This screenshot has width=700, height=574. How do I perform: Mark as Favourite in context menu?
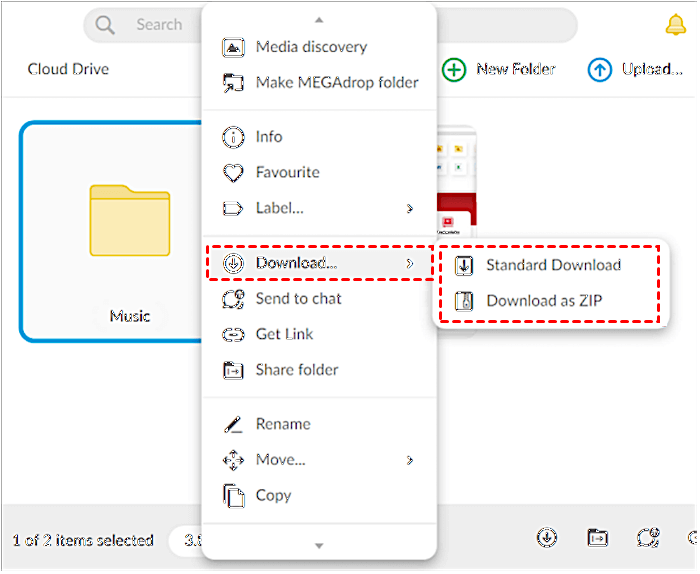(x=319, y=172)
